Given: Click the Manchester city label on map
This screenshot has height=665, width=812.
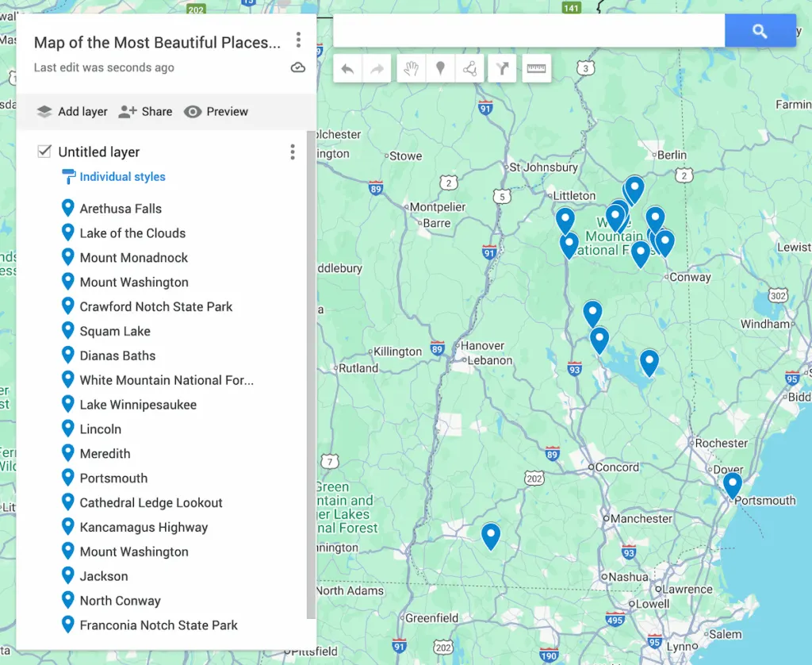Looking at the screenshot, I should point(641,518).
